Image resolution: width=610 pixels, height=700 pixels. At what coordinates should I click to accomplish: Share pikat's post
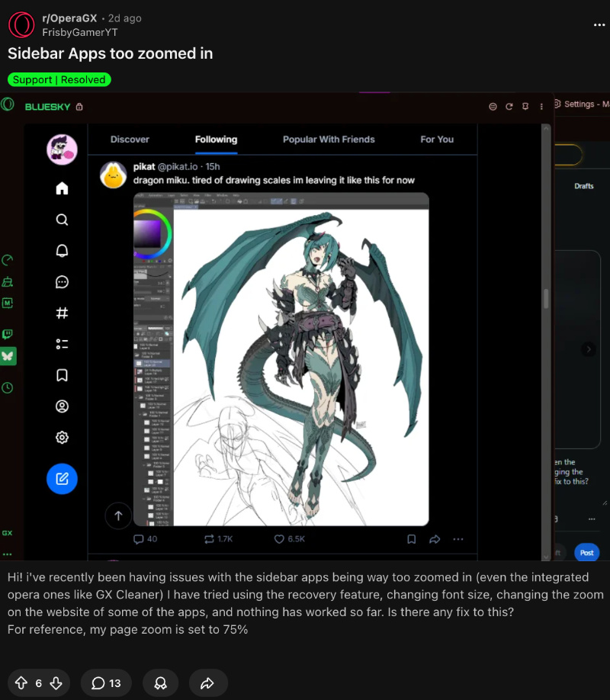[x=435, y=539]
